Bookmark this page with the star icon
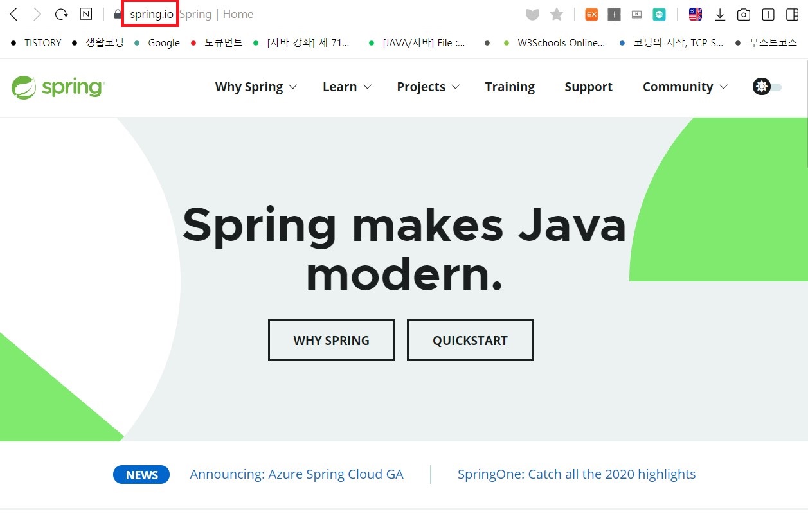Viewport: 808px width, 532px height. click(557, 14)
